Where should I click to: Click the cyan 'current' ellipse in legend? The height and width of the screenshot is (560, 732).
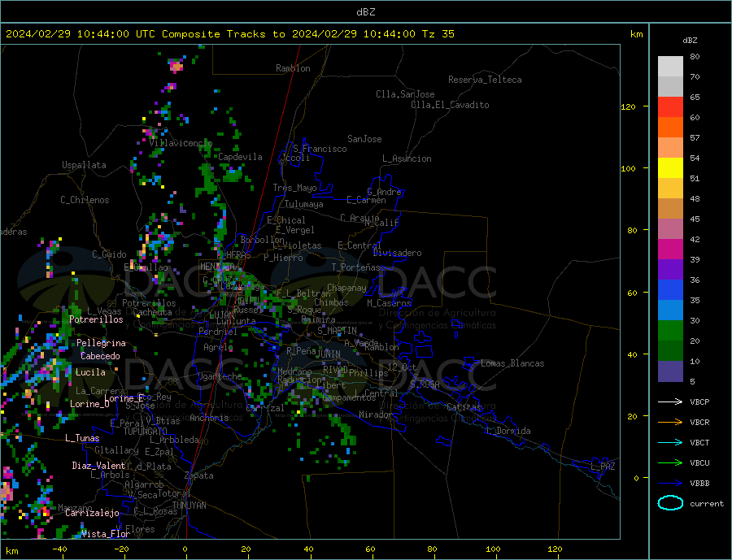click(x=670, y=503)
